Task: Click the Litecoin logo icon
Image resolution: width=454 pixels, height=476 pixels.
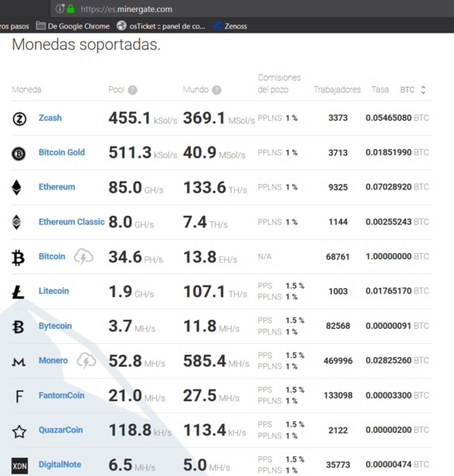Action: (x=18, y=292)
